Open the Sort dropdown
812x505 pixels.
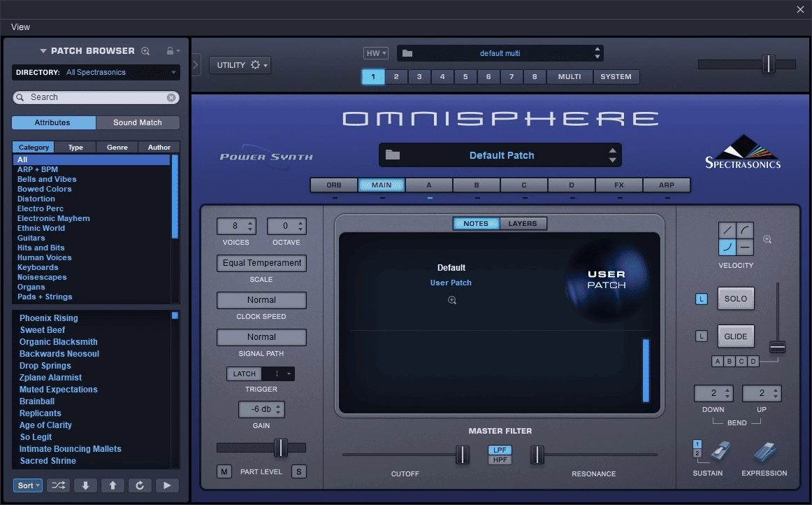tap(28, 485)
